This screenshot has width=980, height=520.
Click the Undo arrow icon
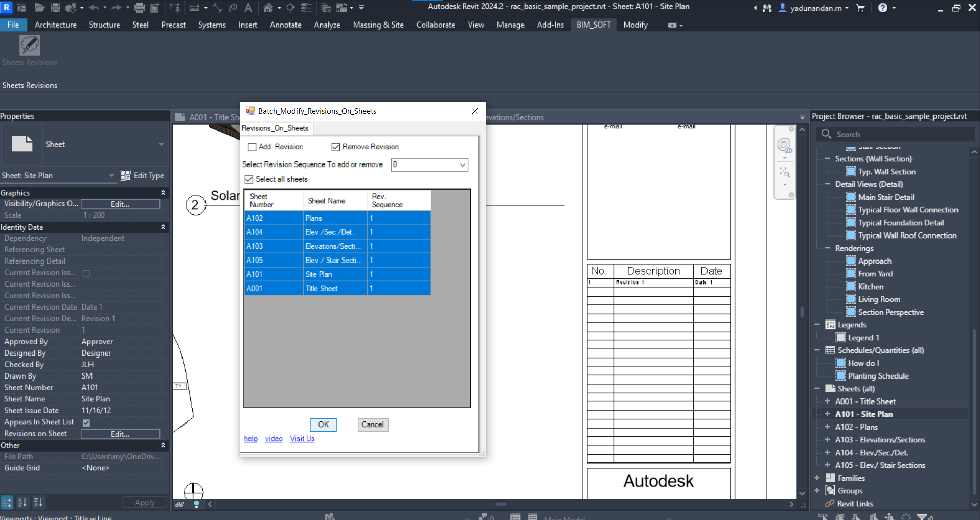point(94,8)
